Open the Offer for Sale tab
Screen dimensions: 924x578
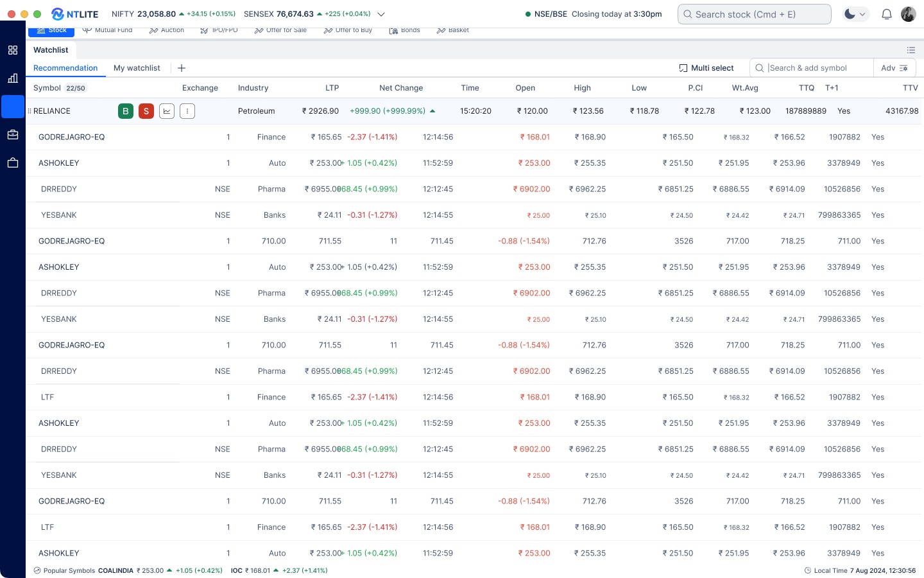point(280,30)
